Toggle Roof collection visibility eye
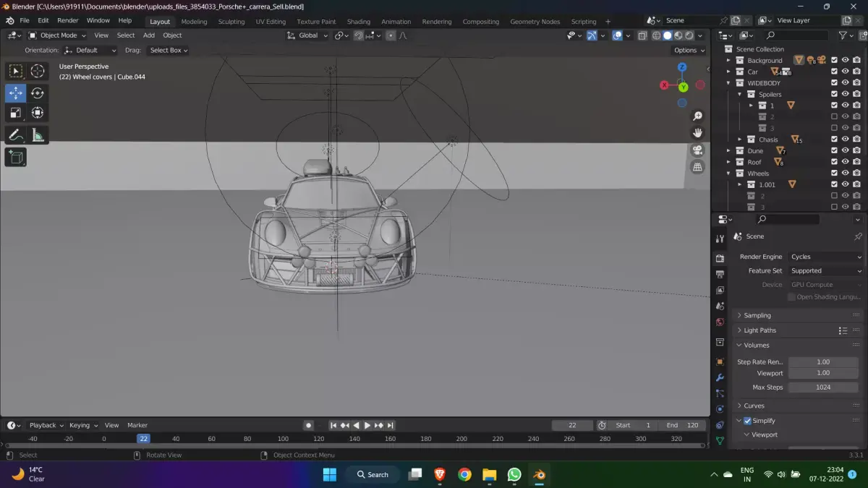 845,162
